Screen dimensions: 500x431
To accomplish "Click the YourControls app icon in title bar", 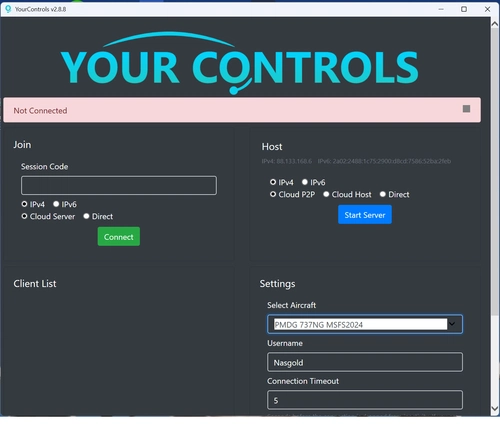I will 8,9.
